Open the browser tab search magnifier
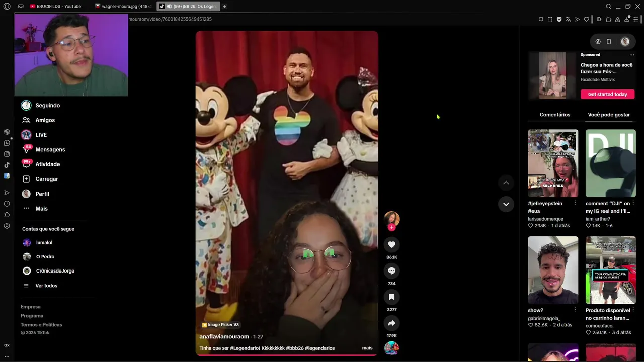The width and height of the screenshot is (644, 362). (608, 6)
